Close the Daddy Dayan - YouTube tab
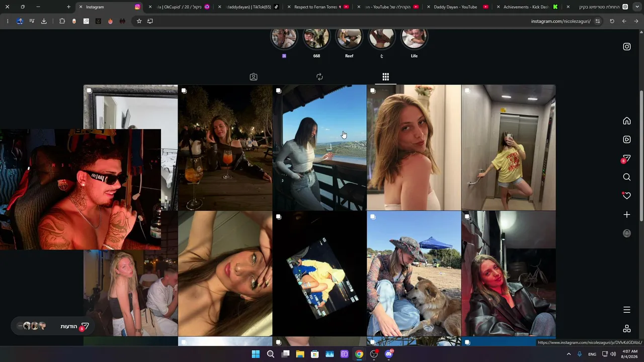 [428, 7]
